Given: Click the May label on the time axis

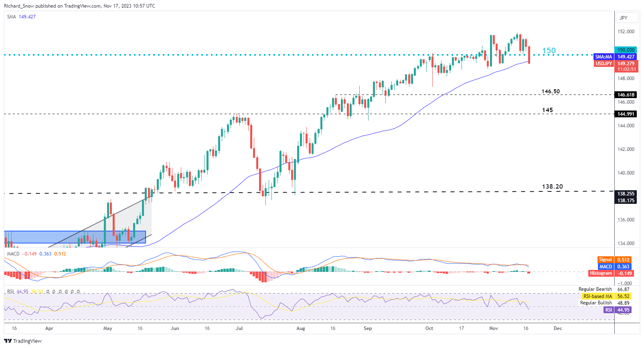Looking at the screenshot, I should (x=108, y=328).
